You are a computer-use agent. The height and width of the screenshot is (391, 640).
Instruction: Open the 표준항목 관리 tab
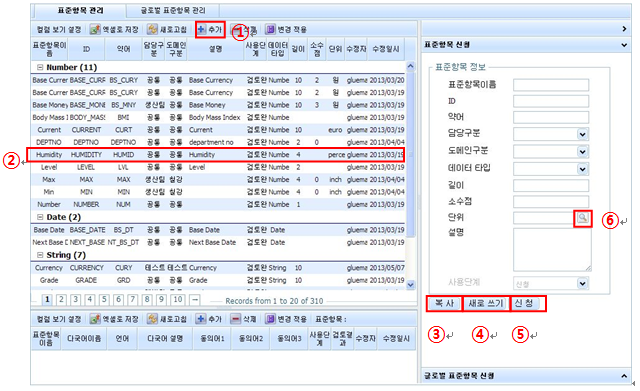click(80, 10)
